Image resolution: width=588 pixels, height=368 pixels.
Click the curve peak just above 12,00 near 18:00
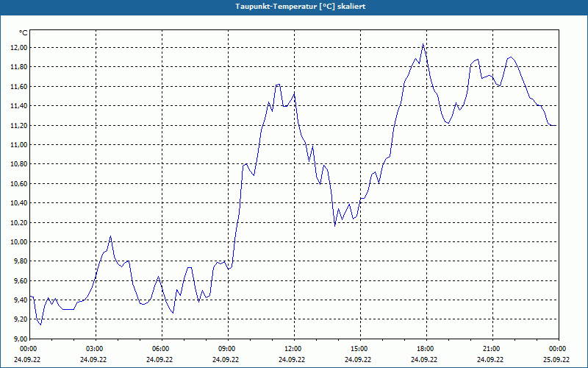click(x=423, y=44)
